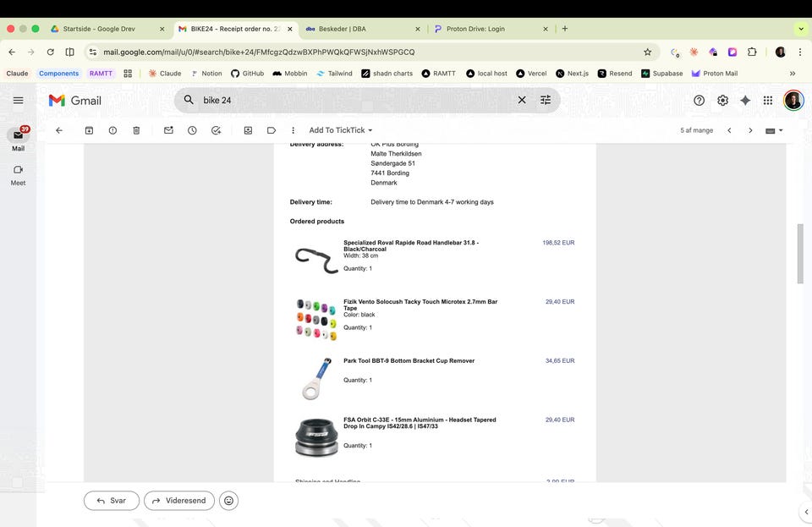Reload the current page
The image size is (812, 527).
(50, 52)
